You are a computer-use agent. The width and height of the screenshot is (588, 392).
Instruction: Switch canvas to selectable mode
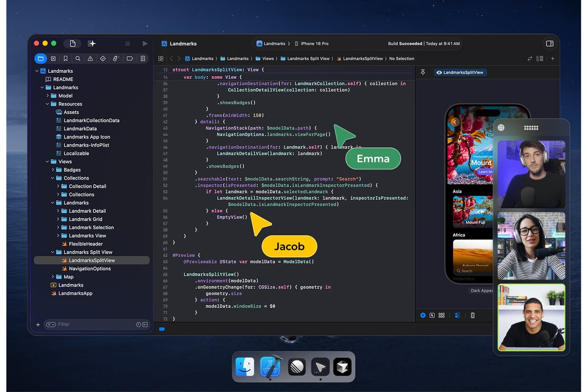[x=432, y=315]
